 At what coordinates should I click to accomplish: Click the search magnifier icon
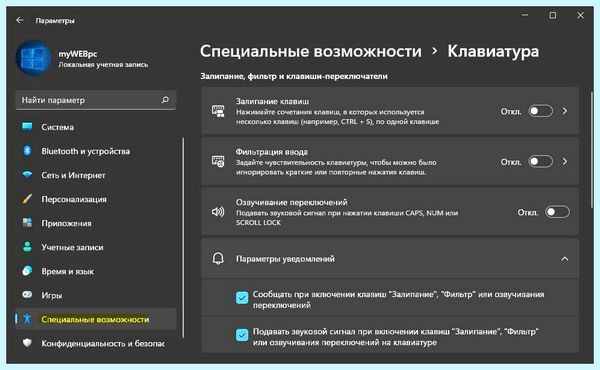click(165, 100)
